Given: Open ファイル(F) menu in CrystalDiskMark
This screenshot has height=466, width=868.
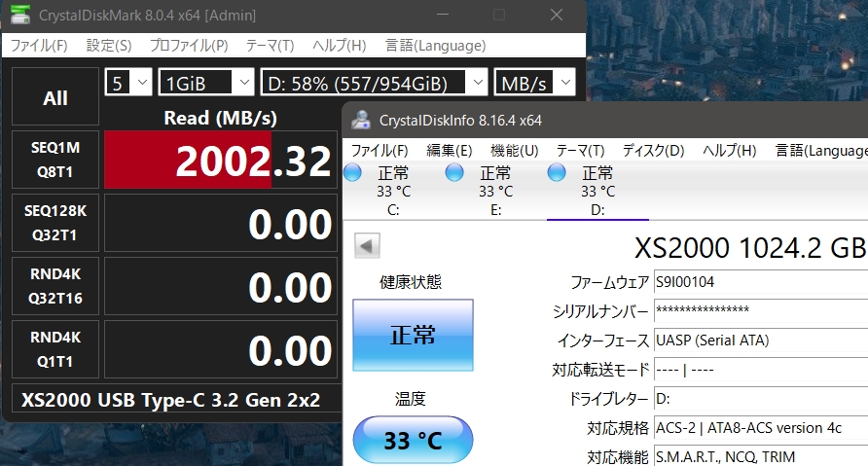Looking at the screenshot, I should [39, 46].
